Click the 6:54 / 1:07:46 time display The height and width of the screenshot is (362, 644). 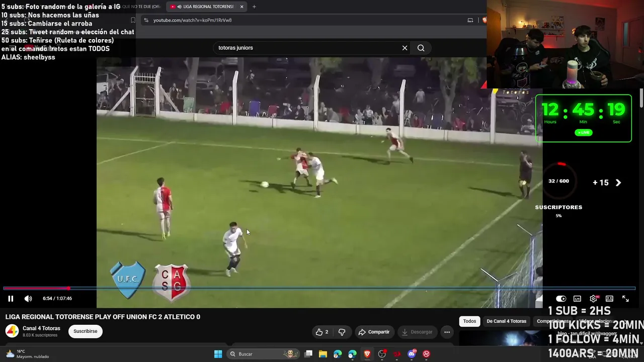click(57, 299)
